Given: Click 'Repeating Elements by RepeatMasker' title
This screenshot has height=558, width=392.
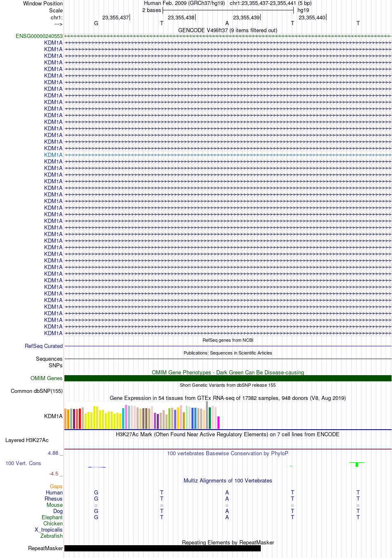Looking at the screenshot, I should click(x=228, y=543).
